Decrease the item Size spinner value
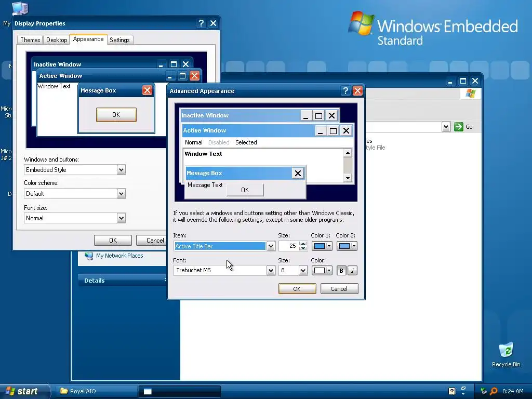 (x=303, y=248)
